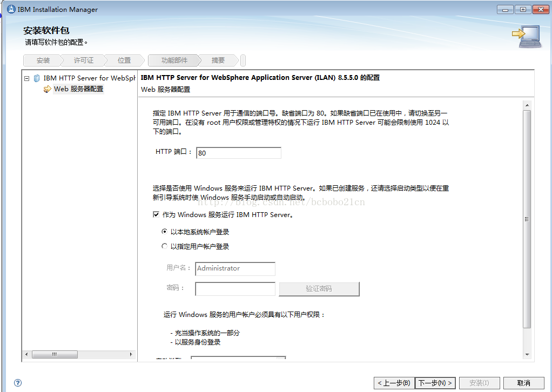This screenshot has width=552, height=392.
Task: Click the 上一步(B) back button
Action: [x=394, y=383]
